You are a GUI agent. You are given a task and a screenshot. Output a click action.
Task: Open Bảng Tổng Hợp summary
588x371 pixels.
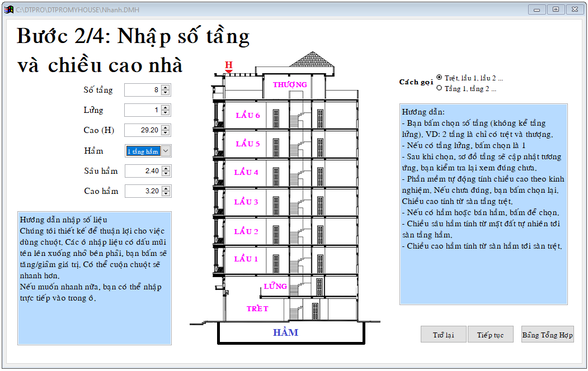(x=547, y=335)
